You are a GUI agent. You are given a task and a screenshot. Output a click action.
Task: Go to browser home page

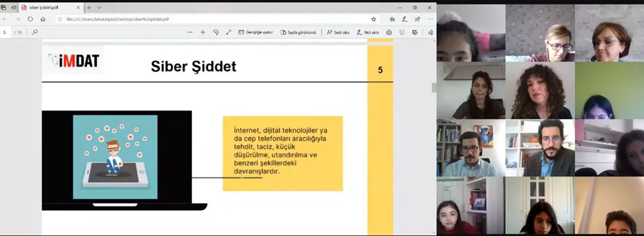click(x=43, y=19)
